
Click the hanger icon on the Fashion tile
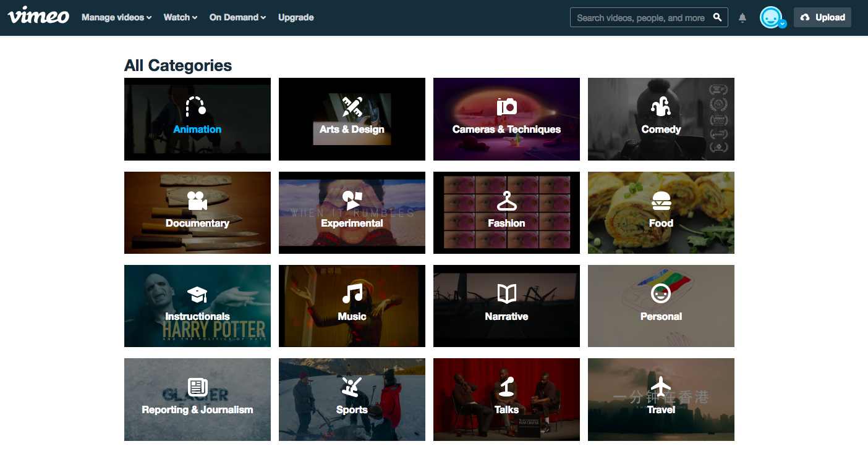click(x=506, y=200)
